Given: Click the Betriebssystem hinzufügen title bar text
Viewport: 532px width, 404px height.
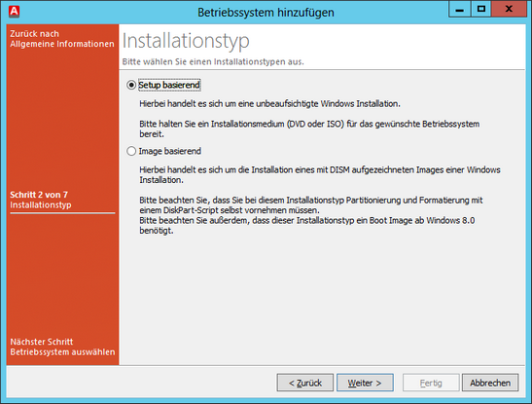Looking at the screenshot, I should pyautogui.click(x=266, y=13).
